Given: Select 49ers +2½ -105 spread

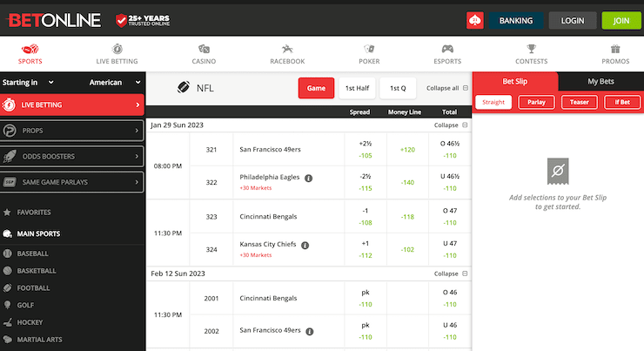Looking at the screenshot, I should (x=366, y=150).
